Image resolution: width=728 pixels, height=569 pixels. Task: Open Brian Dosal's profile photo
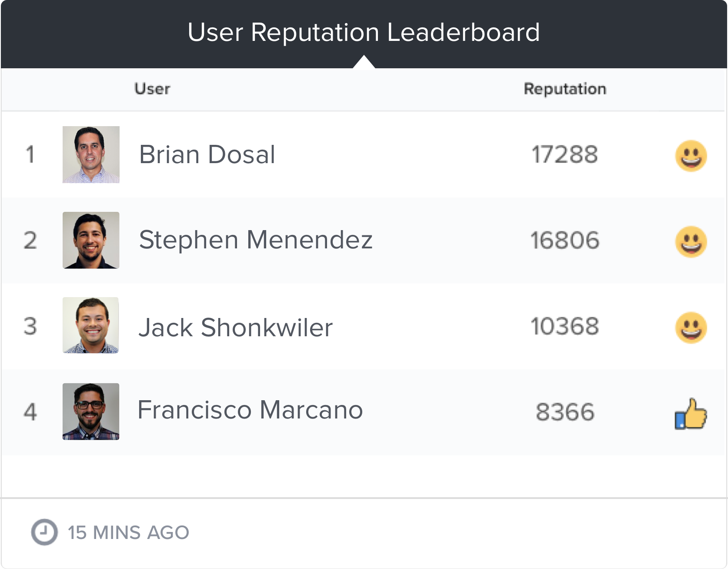(x=91, y=154)
